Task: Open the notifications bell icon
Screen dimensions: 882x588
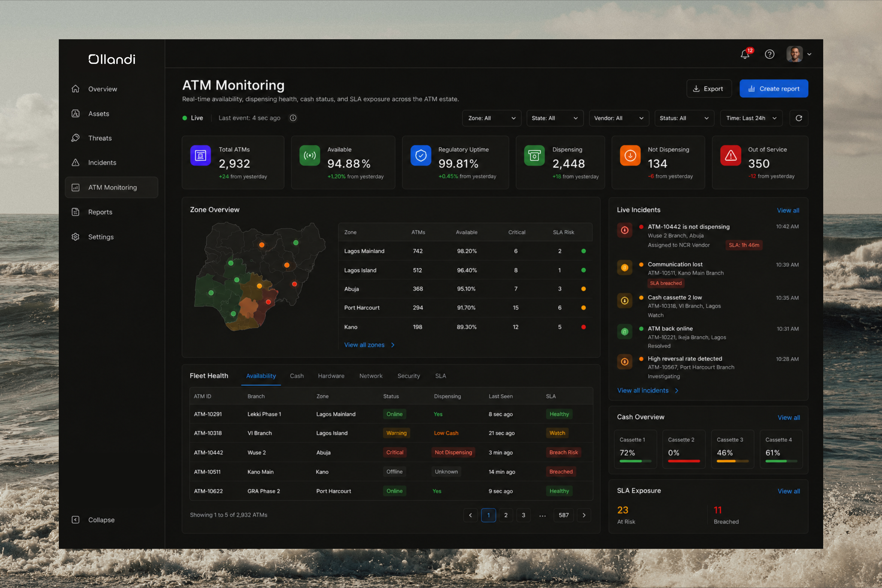Action: pyautogui.click(x=745, y=54)
